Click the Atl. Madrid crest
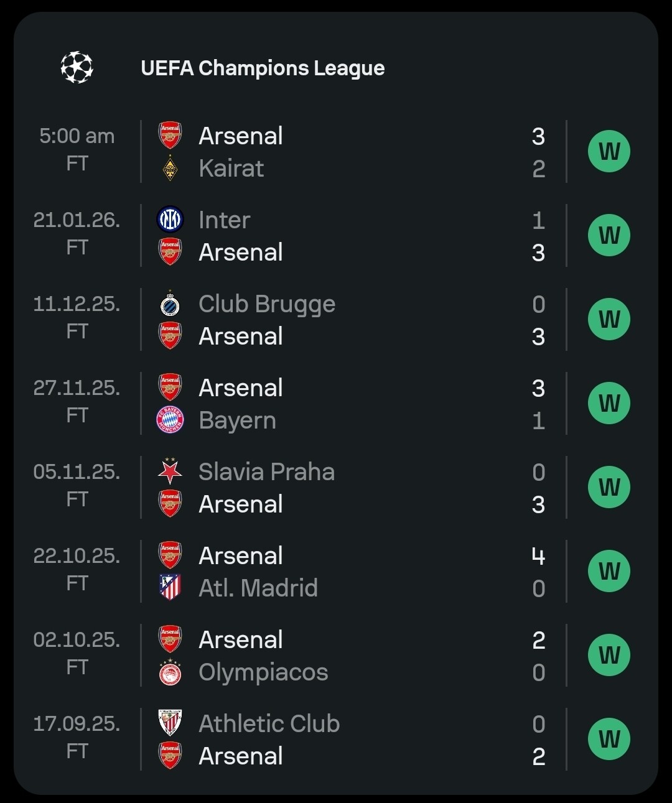 (170, 588)
